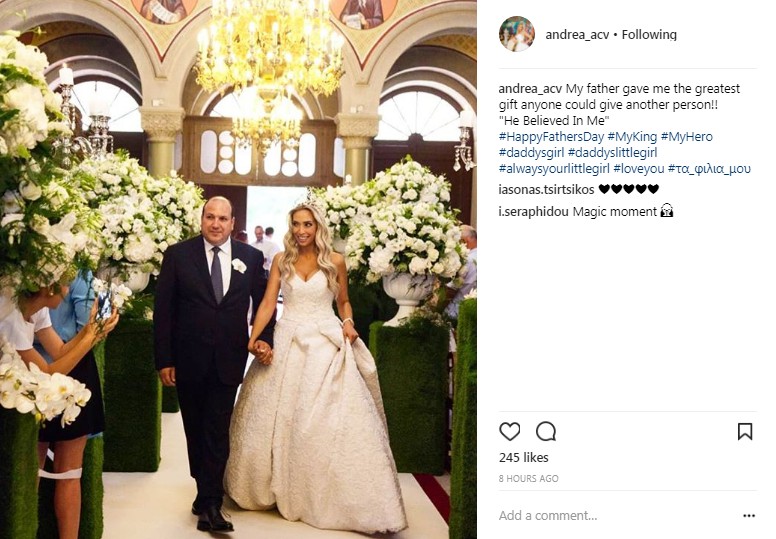Image resolution: width=776 pixels, height=539 pixels.
Task: Save the post with the bookmark icon
Action: coord(745,431)
